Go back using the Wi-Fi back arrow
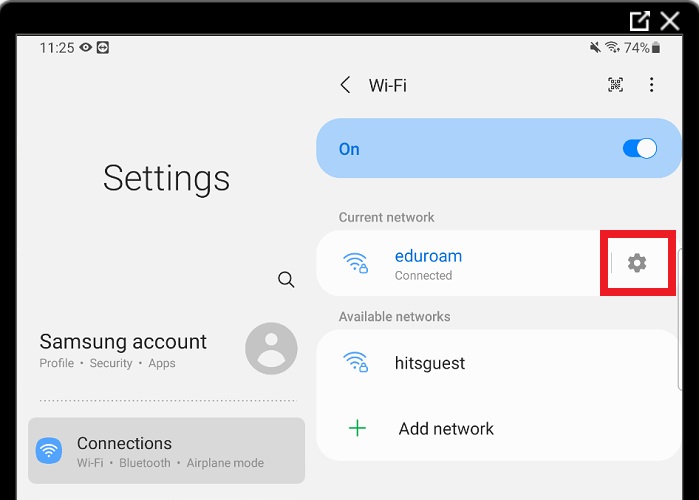 (345, 85)
